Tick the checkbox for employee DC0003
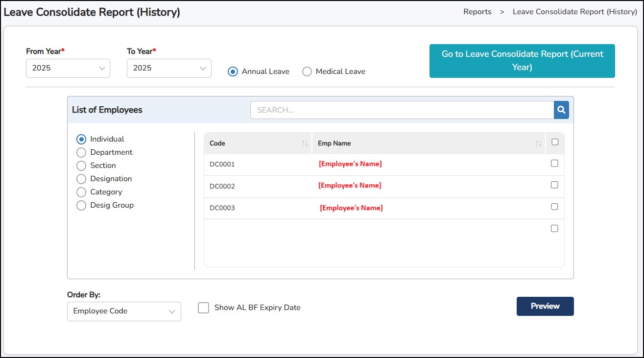The image size is (644, 358). [554, 207]
